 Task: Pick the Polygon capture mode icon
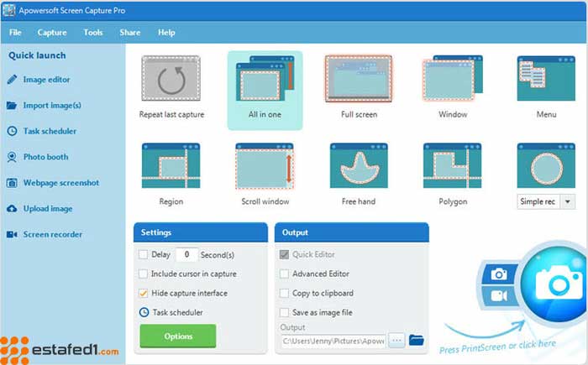pos(452,166)
